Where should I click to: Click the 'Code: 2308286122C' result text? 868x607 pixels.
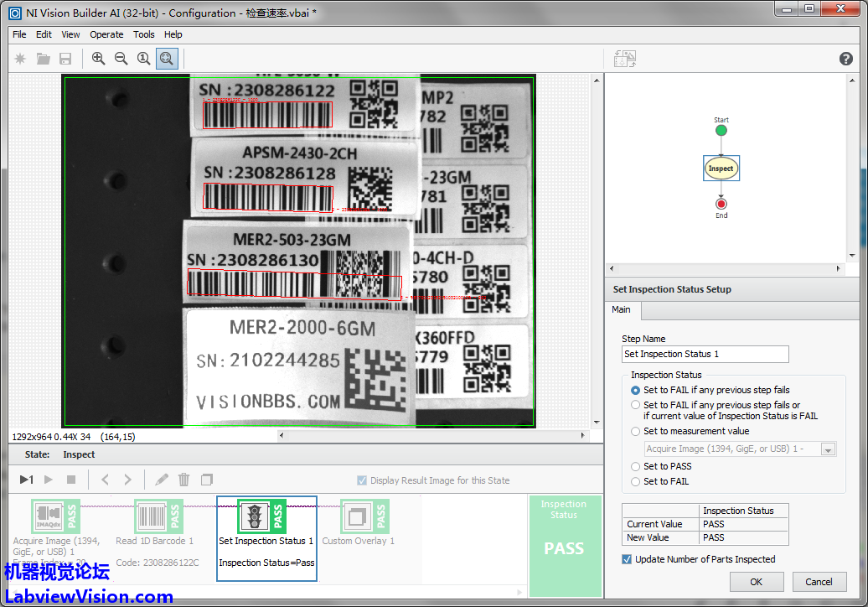(x=158, y=563)
